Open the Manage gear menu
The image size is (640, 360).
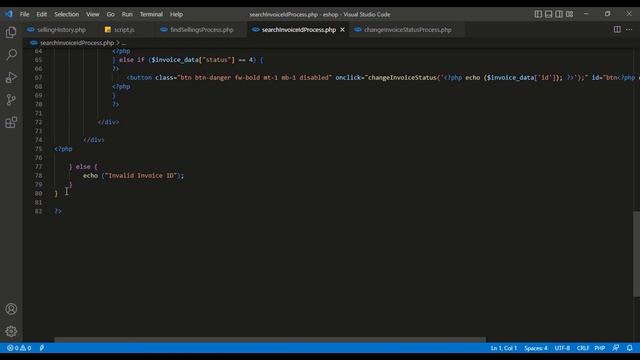(11, 331)
